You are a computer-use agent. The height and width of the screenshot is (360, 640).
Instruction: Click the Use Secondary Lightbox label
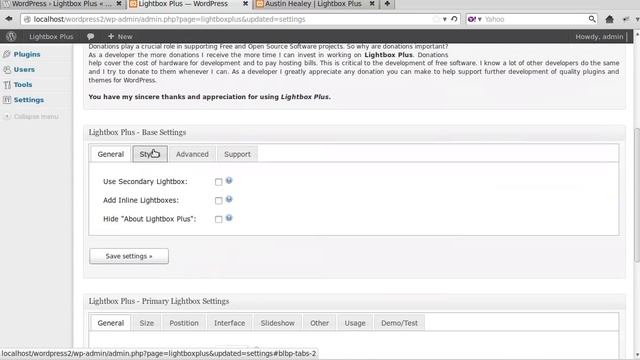pyautogui.click(x=145, y=181)
